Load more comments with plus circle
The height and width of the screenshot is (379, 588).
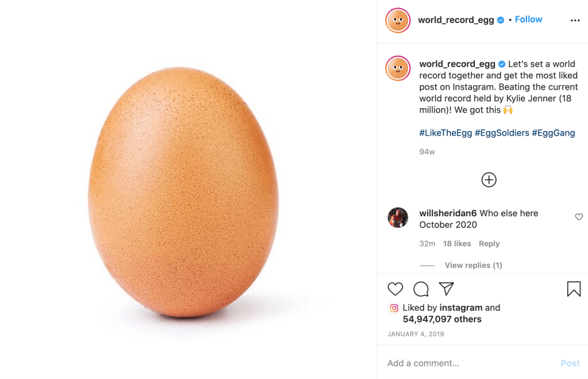tap(489, 179)
